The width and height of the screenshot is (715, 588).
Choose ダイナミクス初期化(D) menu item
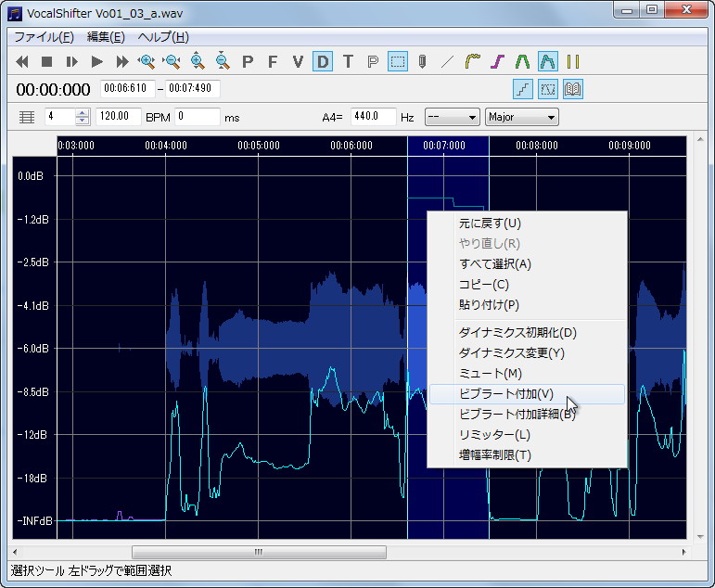(527, 333)
